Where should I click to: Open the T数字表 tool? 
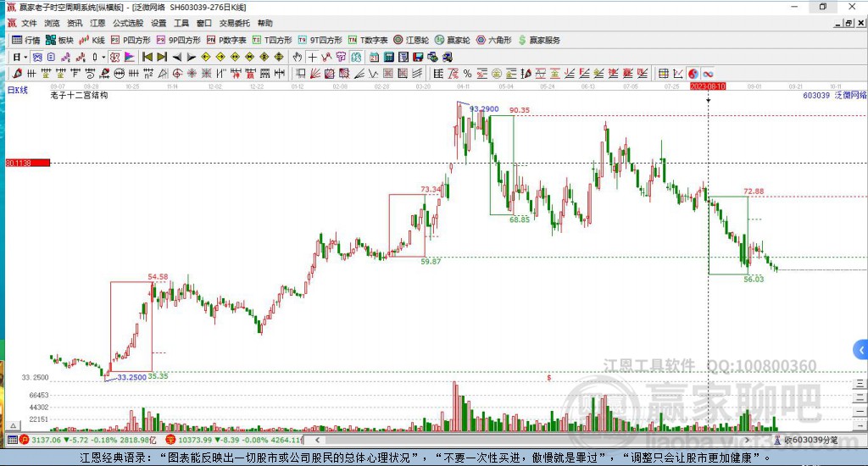(x=368, y=40)
